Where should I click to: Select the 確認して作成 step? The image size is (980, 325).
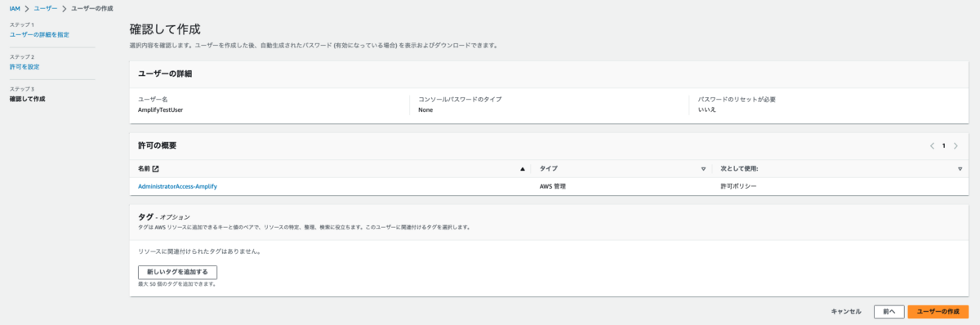coord(27,99)
